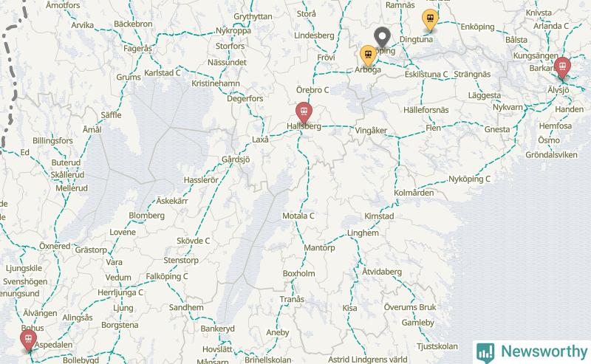Select the Herrljunga C station label
The image size is (591, 364).
pyautogui.click(x=120, y=293)
